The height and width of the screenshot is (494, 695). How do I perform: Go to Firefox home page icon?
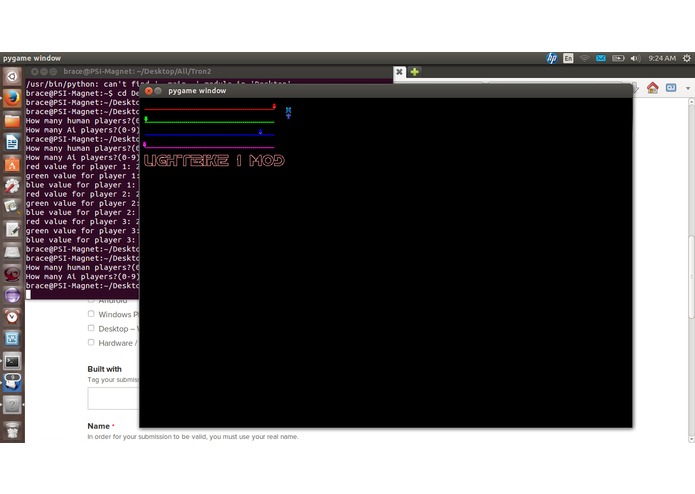click(x=652, y=88)
